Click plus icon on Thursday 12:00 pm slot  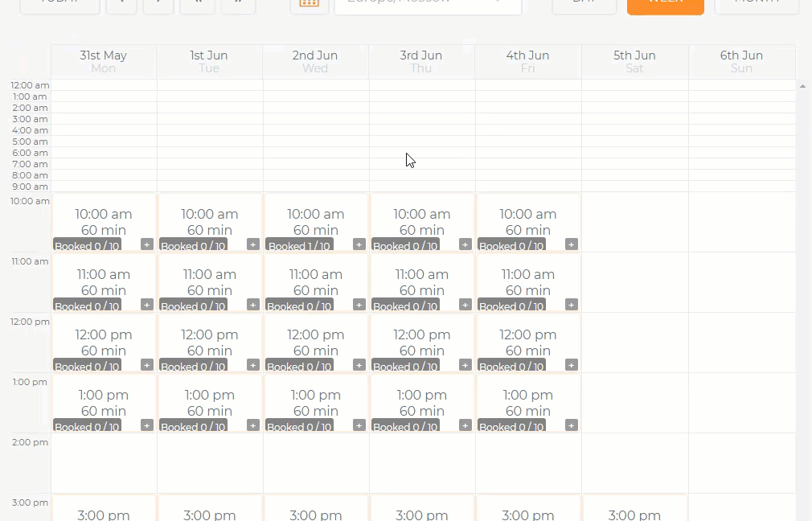[x=465, y=365]
